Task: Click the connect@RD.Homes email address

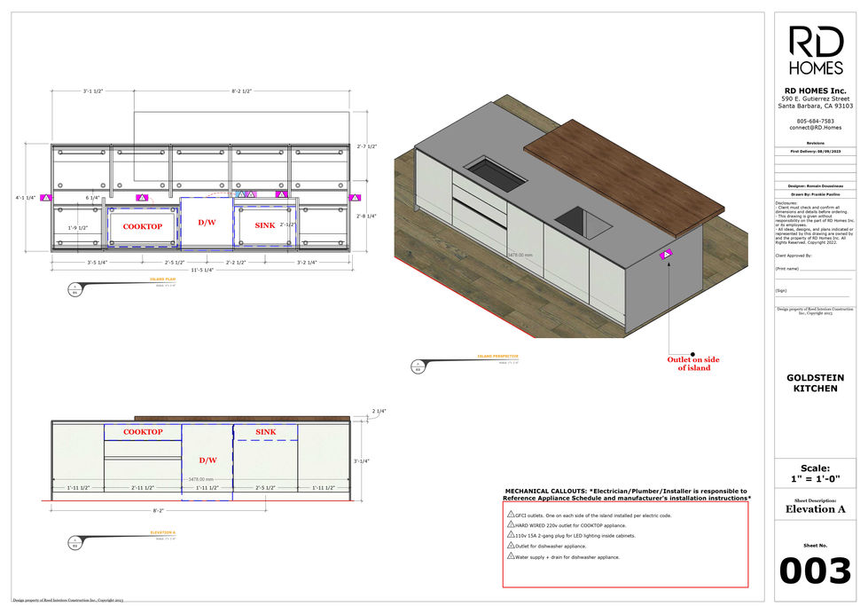Action: click(816, 128)
